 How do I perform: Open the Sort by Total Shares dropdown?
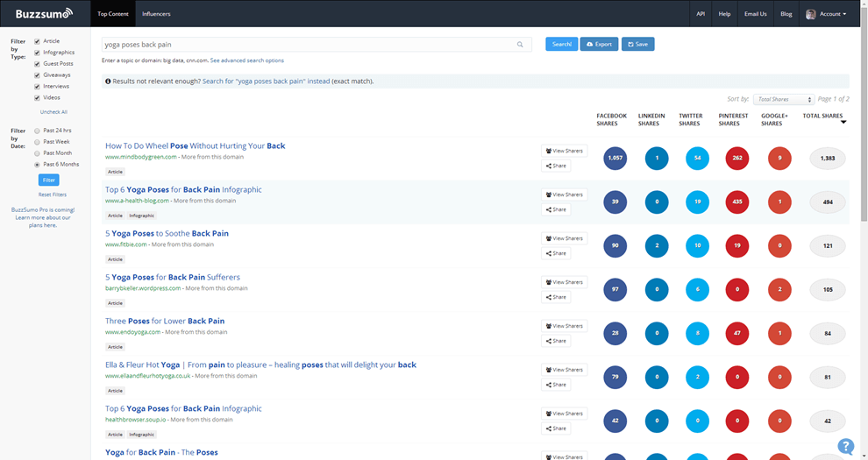784,100
